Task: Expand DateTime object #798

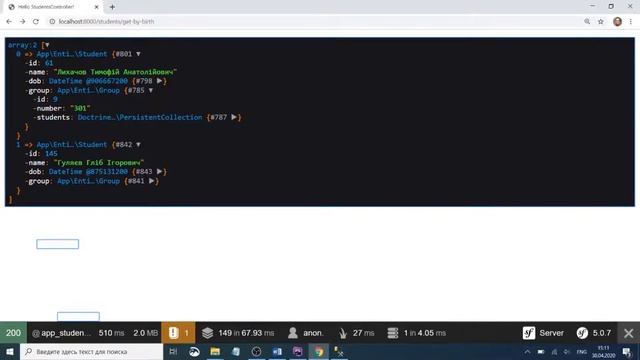Action: [x=160, y=81]
